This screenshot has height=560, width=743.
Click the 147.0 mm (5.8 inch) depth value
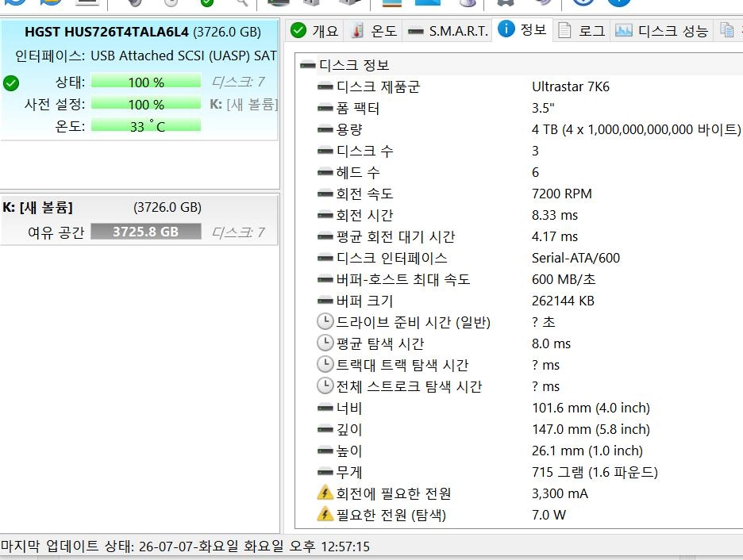click(591, 429)
